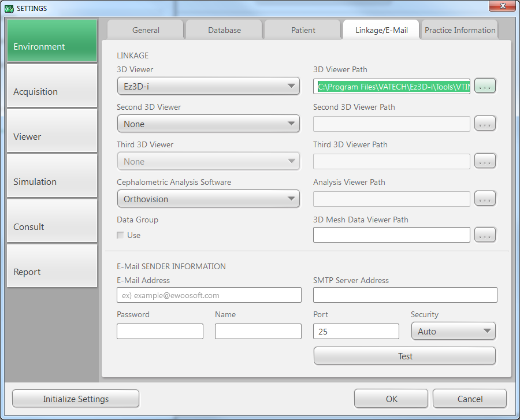
Task: Open the 3D Viewer dropdown showing Ez3D-i
Action: point(208,87)
